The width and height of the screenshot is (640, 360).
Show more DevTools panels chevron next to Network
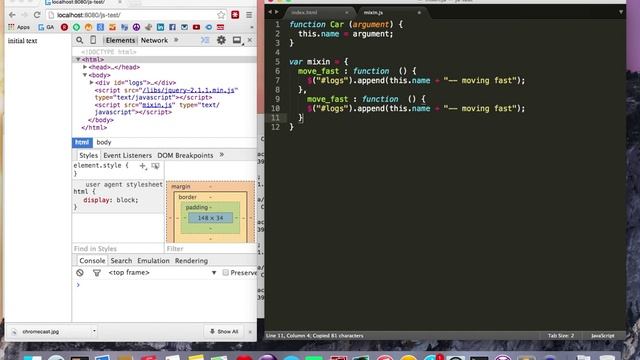[x=176, y=40]
